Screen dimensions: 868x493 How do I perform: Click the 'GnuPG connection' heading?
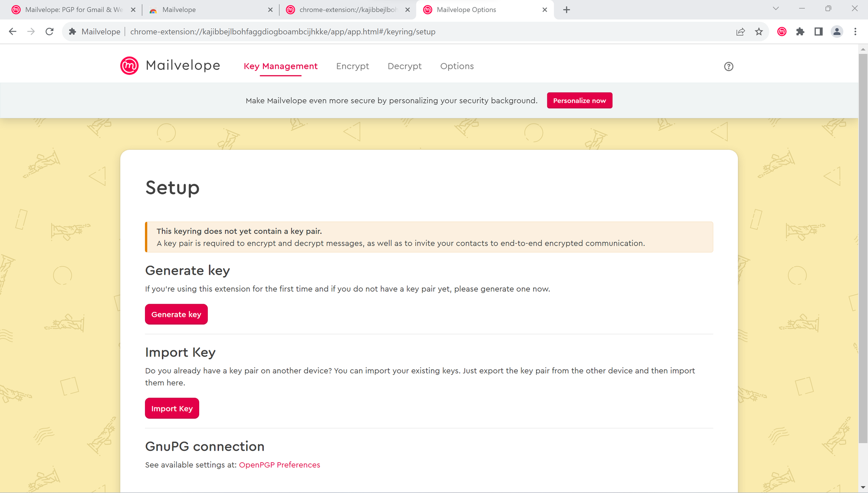click(x=205, y=447)
